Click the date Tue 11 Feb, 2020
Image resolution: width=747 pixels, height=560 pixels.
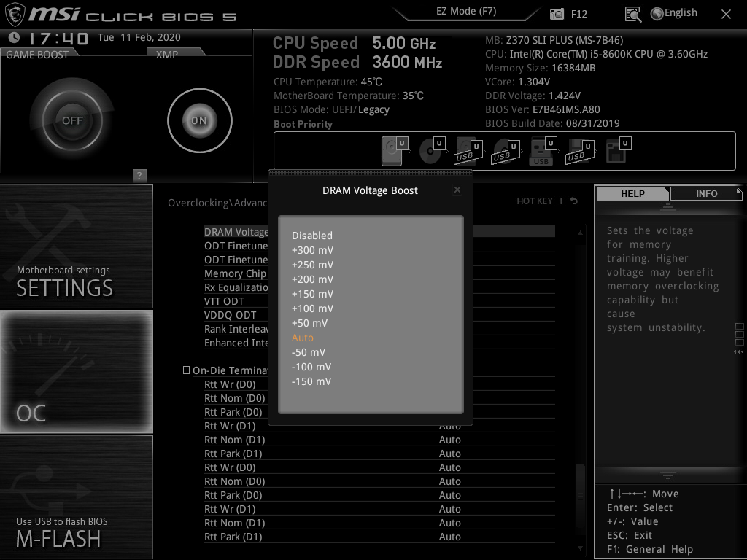click(x=139, y=37)
